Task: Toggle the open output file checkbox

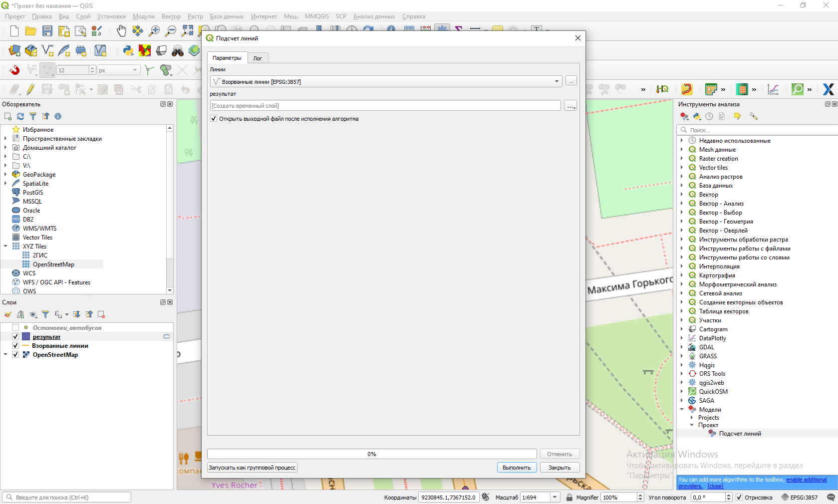Action: point(214,119)
